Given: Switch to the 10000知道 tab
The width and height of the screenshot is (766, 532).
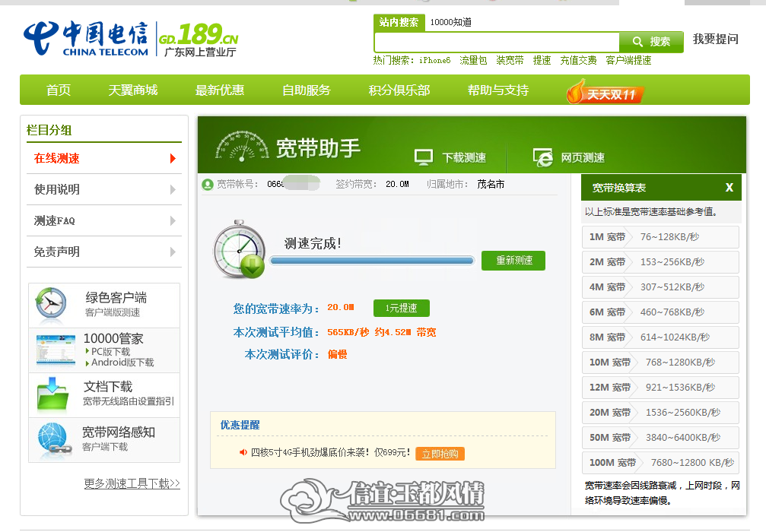Looking at the screenshot, I should tap(451, 22).
